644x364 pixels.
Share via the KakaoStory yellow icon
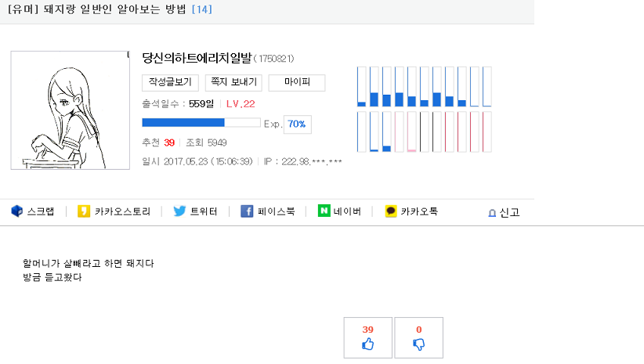coord(84,211)
